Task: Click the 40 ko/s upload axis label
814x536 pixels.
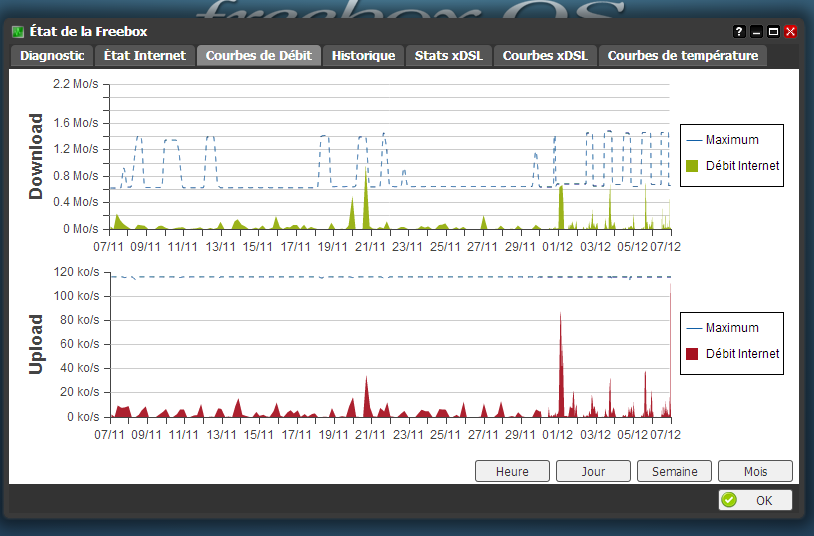Action: point(79,368)
